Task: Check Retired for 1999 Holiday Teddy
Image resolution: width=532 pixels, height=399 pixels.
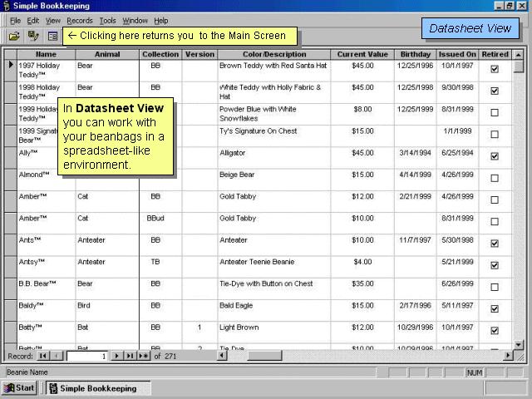Action: [x=495, y=112]
